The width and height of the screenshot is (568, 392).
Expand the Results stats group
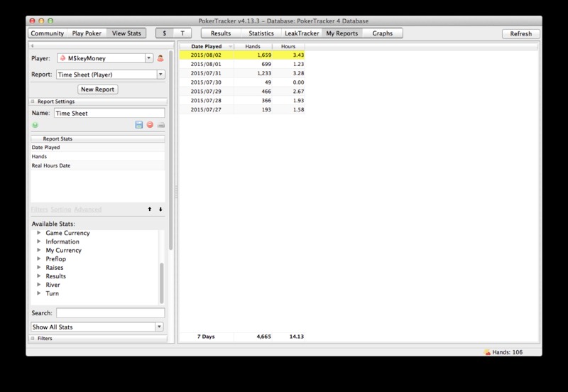click(39, 276)
